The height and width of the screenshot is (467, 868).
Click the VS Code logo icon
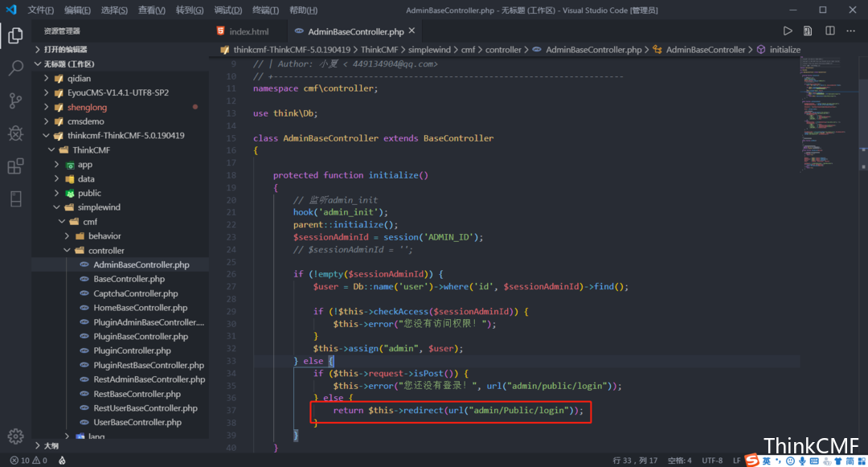coord(11,10)
